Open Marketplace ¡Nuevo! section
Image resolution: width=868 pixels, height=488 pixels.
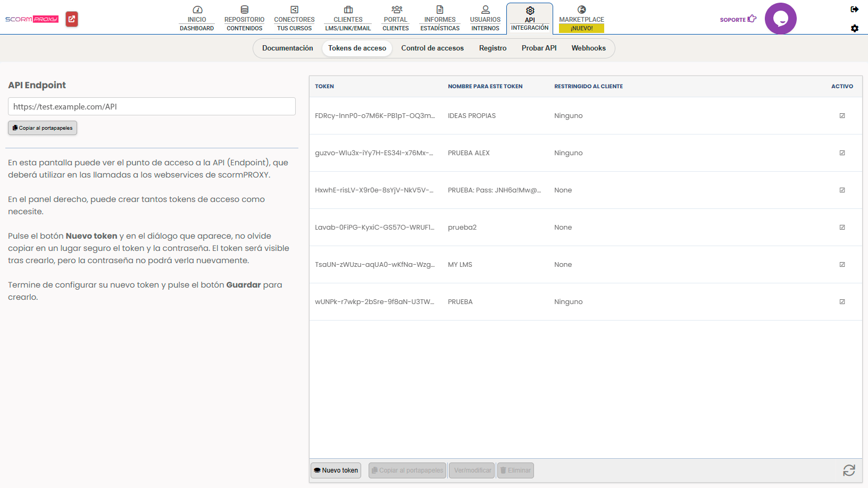point(581,19)
